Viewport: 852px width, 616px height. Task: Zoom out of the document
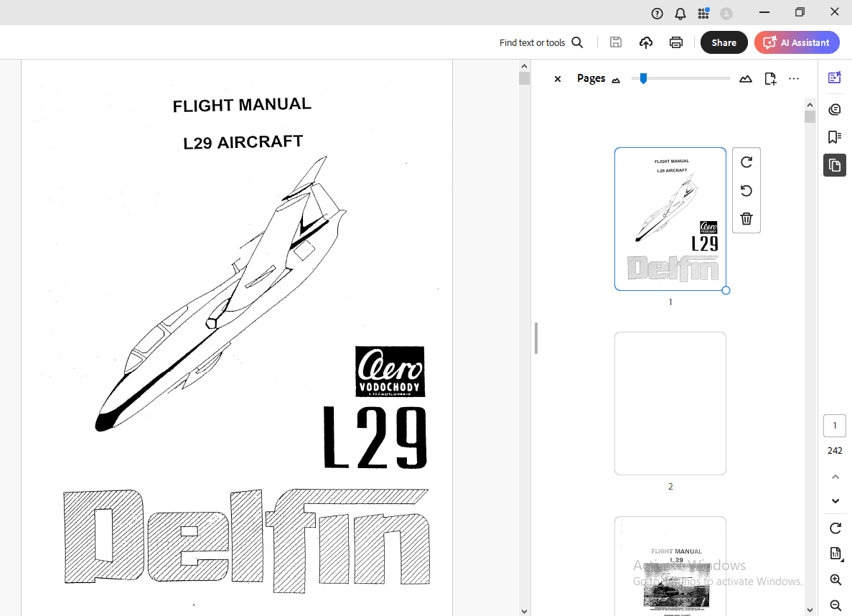tap(835, 604)
